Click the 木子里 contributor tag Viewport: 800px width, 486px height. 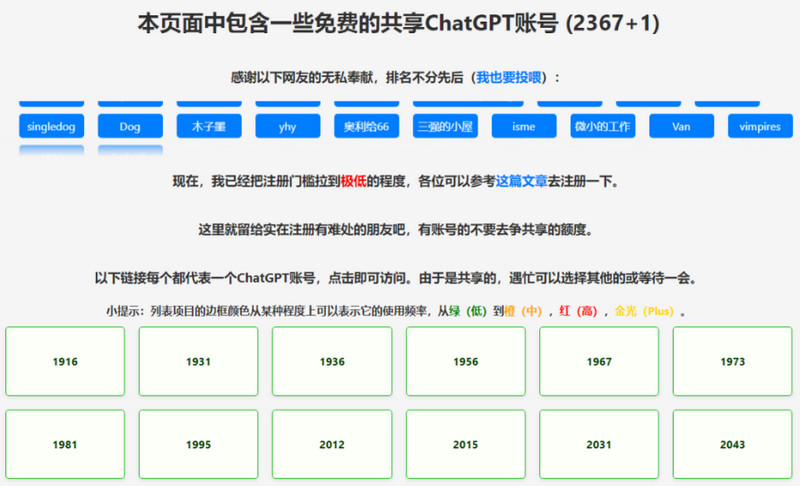209,126
